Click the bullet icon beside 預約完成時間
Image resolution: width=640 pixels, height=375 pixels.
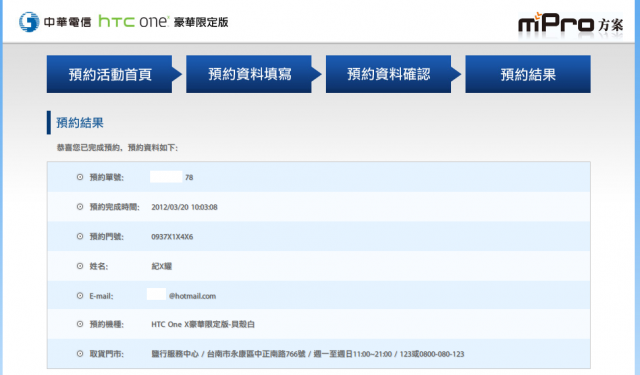80,206
